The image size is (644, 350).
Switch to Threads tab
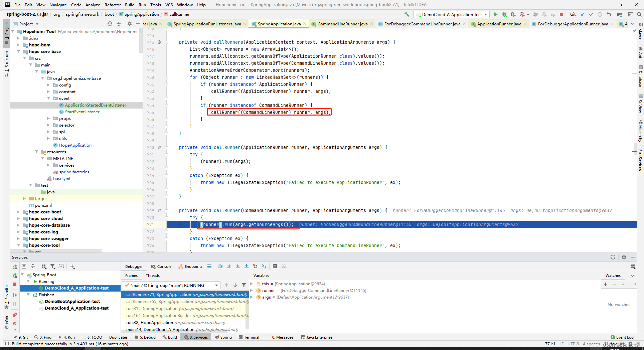[153, 276]
